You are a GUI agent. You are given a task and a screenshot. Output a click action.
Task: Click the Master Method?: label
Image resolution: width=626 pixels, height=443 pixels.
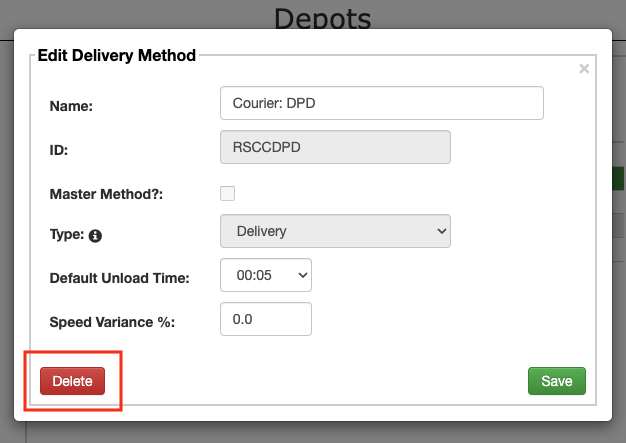[x=106, y=194]
